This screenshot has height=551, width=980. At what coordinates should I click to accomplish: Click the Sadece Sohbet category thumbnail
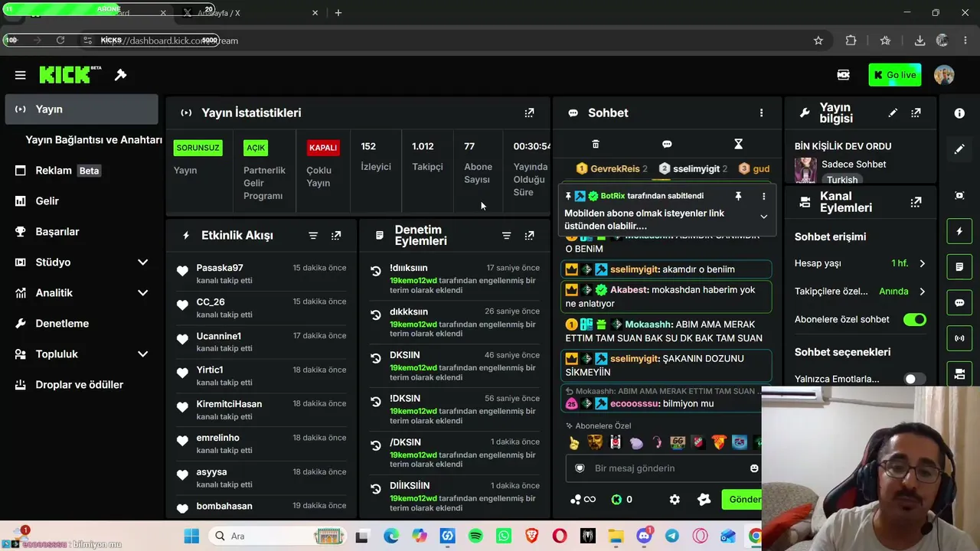coord(805,170)
